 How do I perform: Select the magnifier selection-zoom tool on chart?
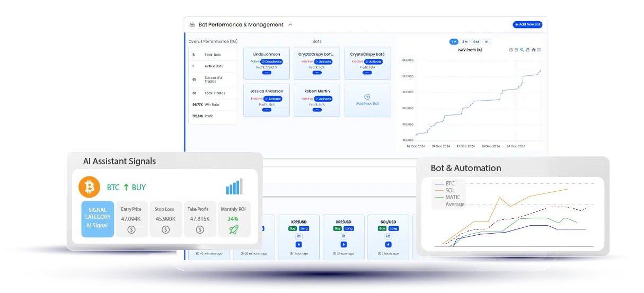pyautogui.click(x=522, y=50)
